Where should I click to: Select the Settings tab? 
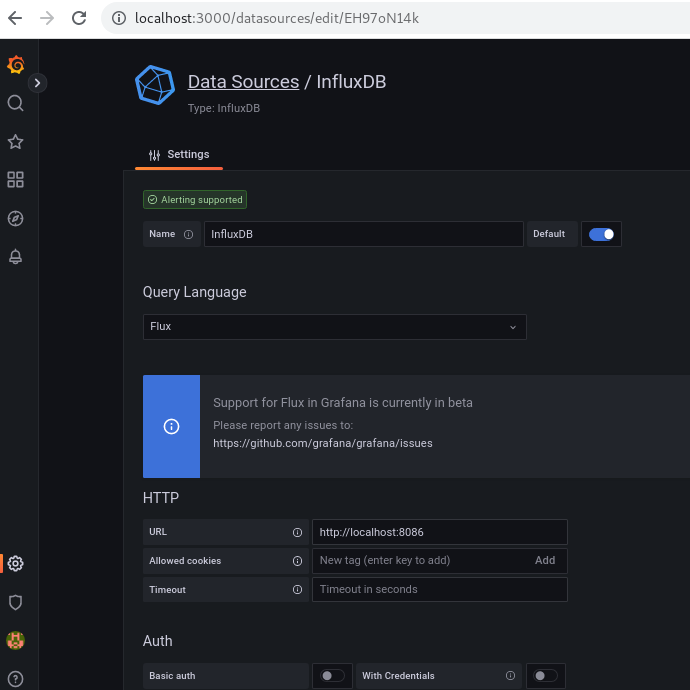tap(179, 155)
